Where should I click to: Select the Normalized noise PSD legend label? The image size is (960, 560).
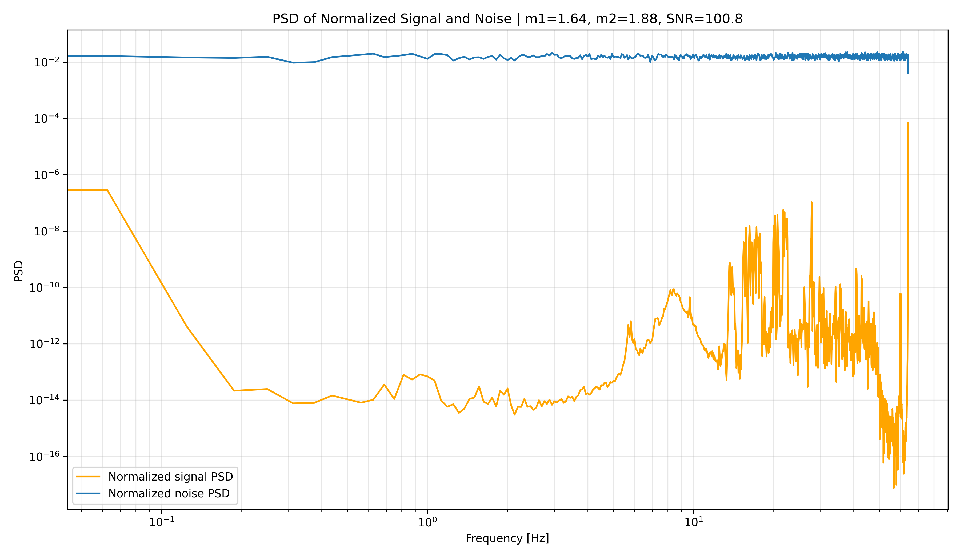pyautogui.click(x=169, y=493)
